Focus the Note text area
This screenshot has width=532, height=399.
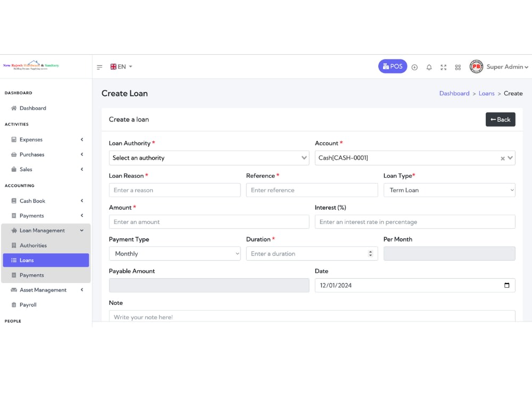[x=312, y=316]
